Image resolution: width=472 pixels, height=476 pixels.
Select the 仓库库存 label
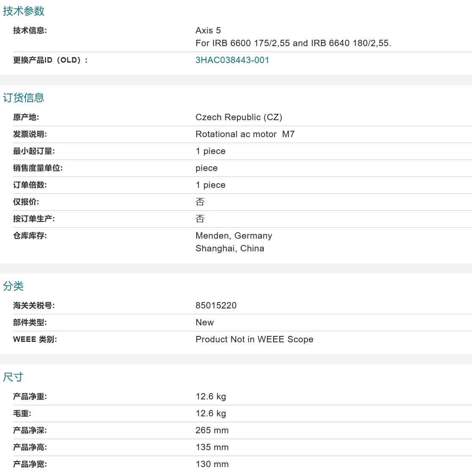30,236
